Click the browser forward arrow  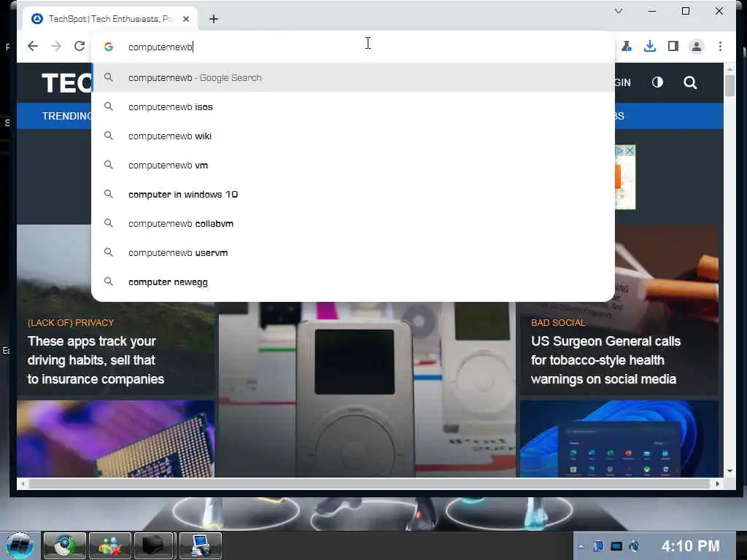point(56,46)
